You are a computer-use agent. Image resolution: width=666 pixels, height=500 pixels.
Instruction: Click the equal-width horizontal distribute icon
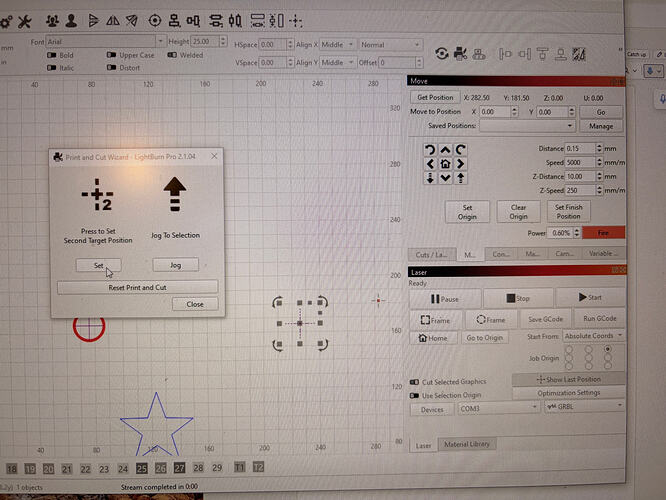(257, 20)
